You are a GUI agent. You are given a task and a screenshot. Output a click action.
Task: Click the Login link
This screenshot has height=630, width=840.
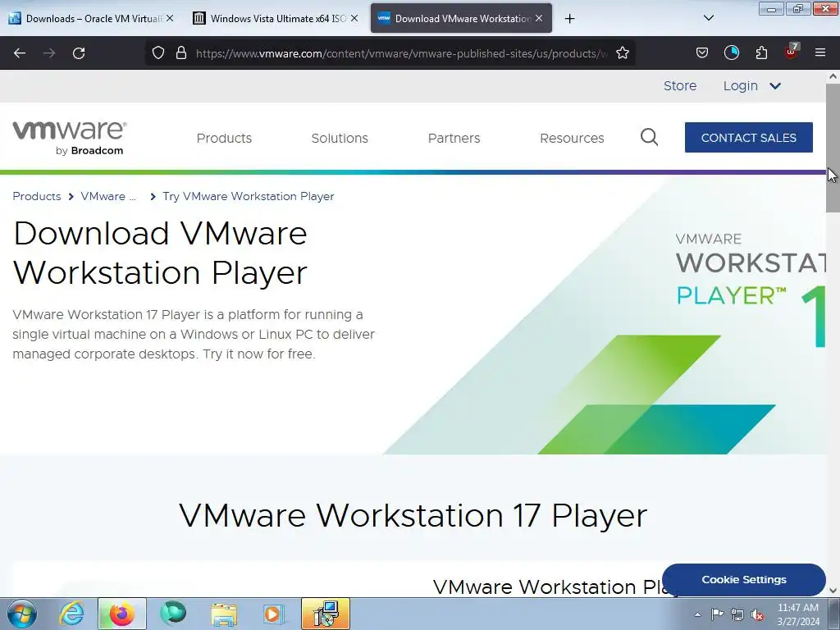[741, 85]
